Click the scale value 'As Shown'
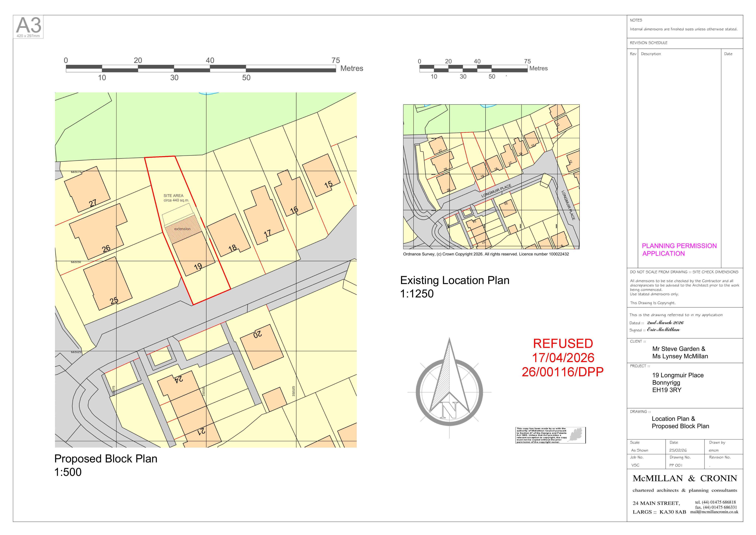 coord(639,450)
